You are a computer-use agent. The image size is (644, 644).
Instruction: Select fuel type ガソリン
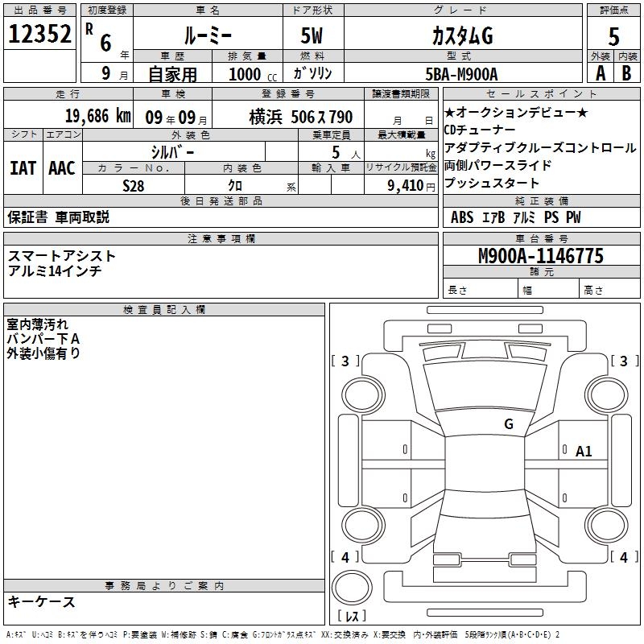pyautogui.click(x=312, y=73)
